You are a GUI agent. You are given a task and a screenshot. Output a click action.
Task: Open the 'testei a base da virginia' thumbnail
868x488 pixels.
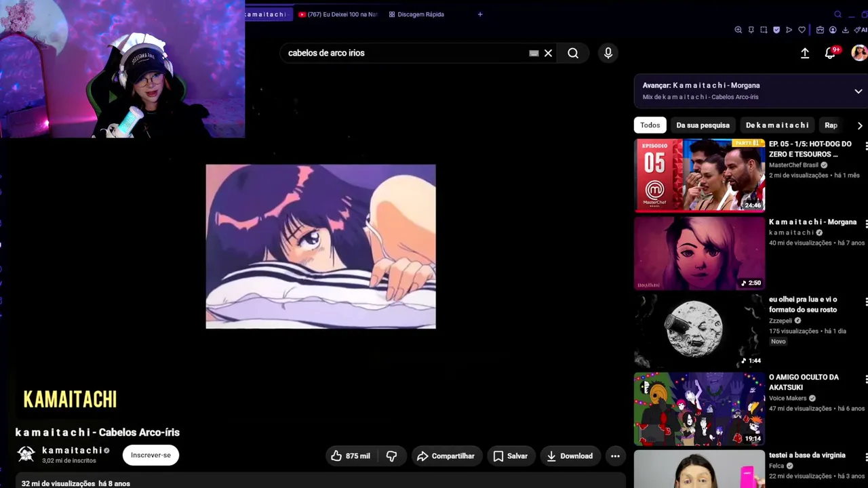click(x=699, y=469)
